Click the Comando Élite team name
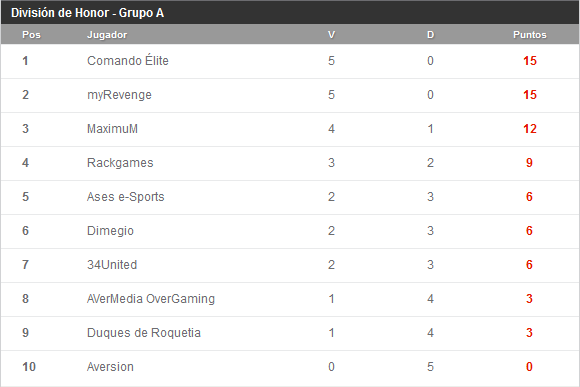 tap(128, 61)
